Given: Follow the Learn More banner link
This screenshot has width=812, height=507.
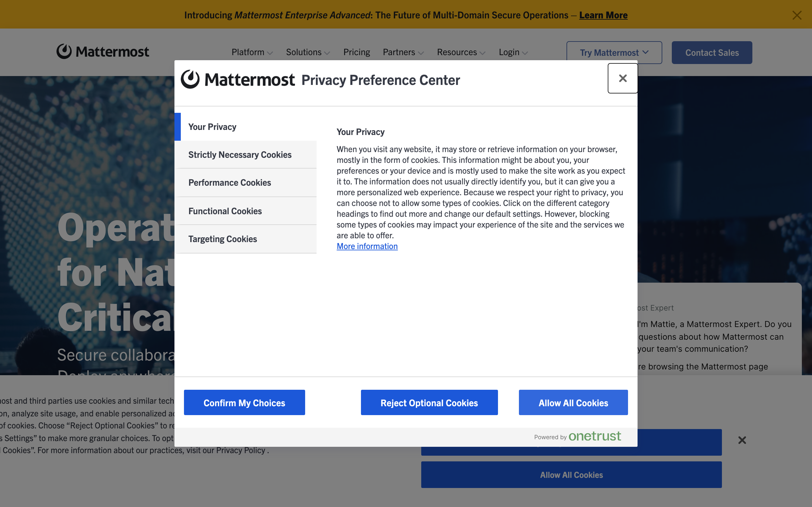Looking at the screenshot, I should [603, 15].
